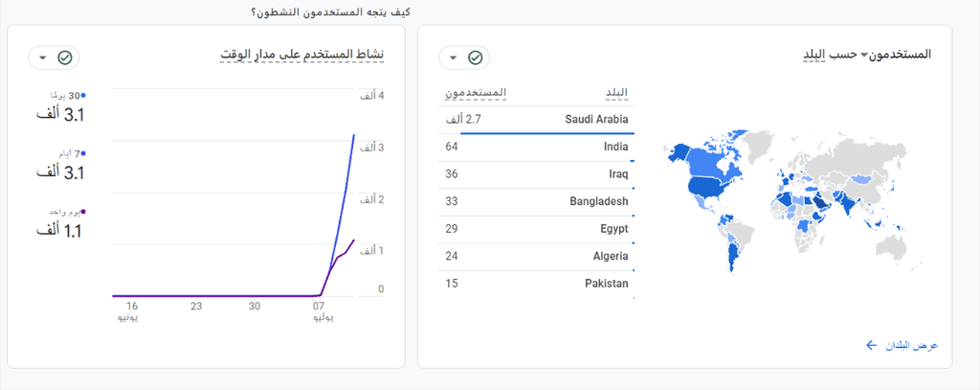Click the البلد dimension in card title

(815, 55)
